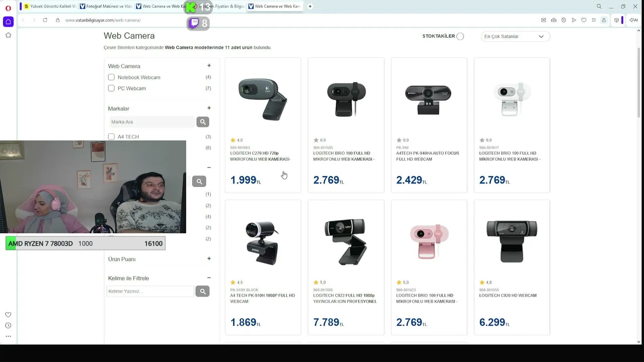Open the easy setup lines icon
Screen dimensions: 644x362
[594, 20]
